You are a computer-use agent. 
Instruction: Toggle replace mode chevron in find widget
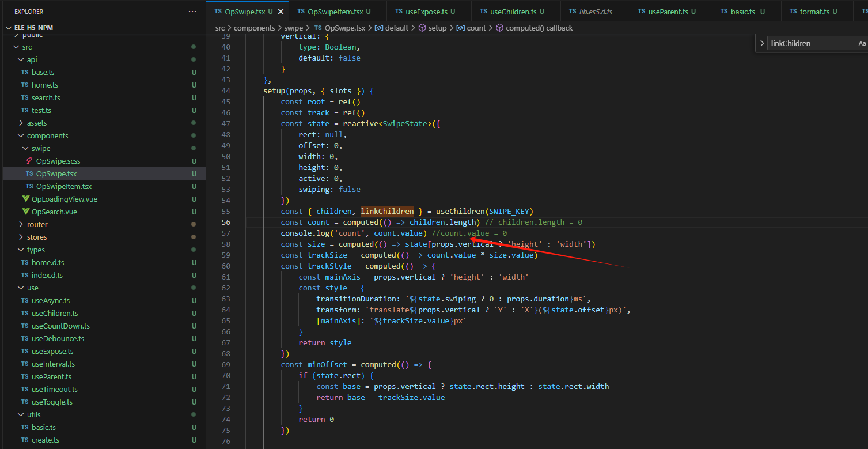762,43
